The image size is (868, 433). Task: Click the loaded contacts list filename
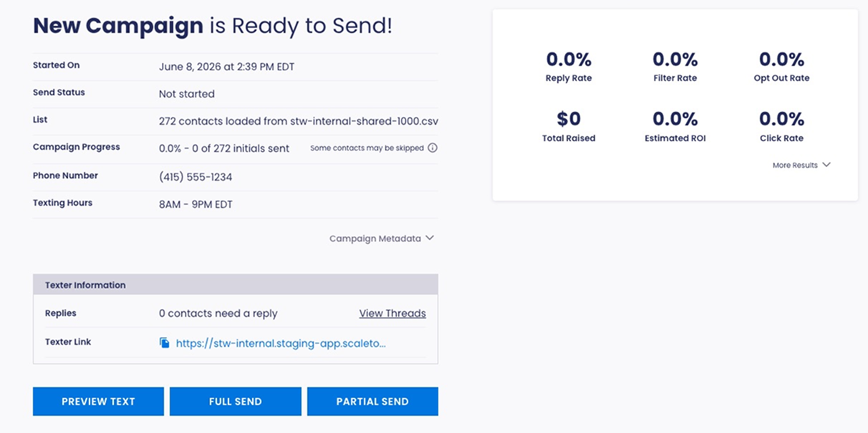pyautogui.click(x=364, y=121)
